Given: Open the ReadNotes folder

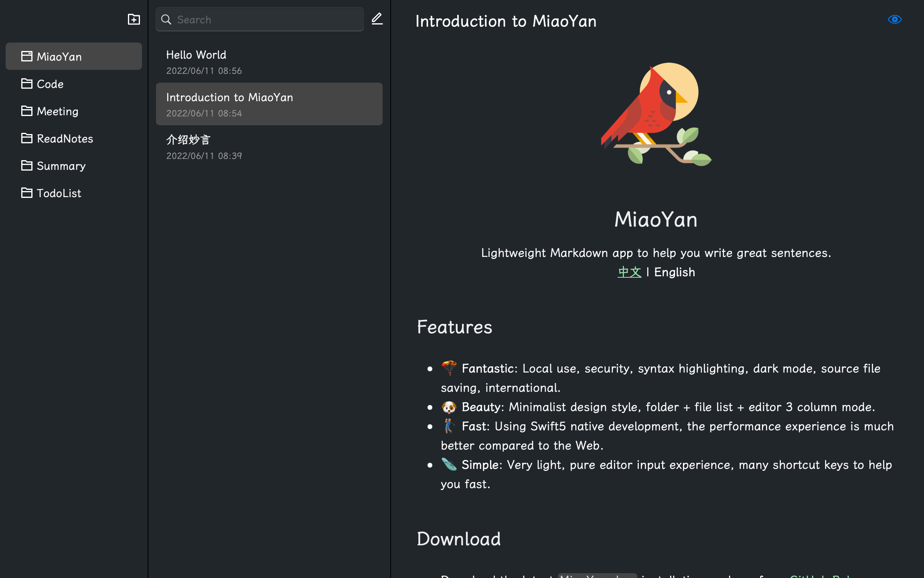Looking at the screenshot, I should [x=74, y=138].
